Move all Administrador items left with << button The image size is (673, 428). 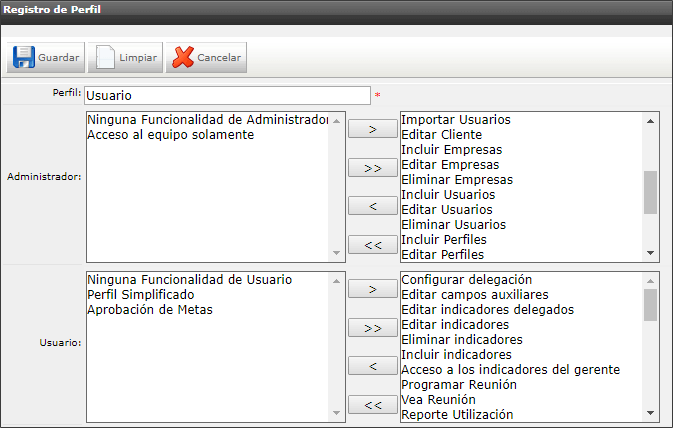373,245
